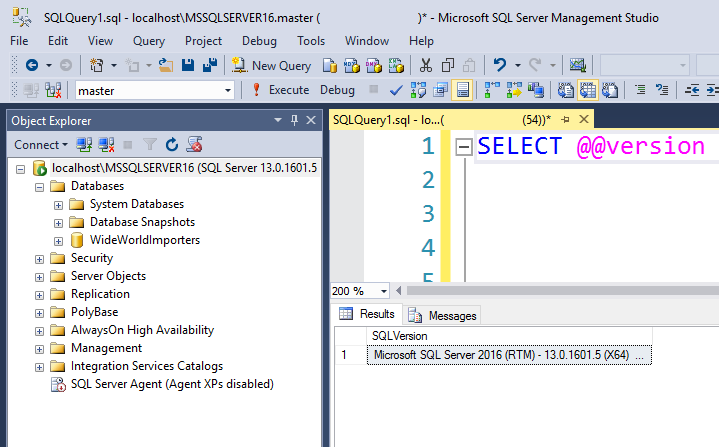Refresh the Object Explorer tree

[x=172, y=145]
